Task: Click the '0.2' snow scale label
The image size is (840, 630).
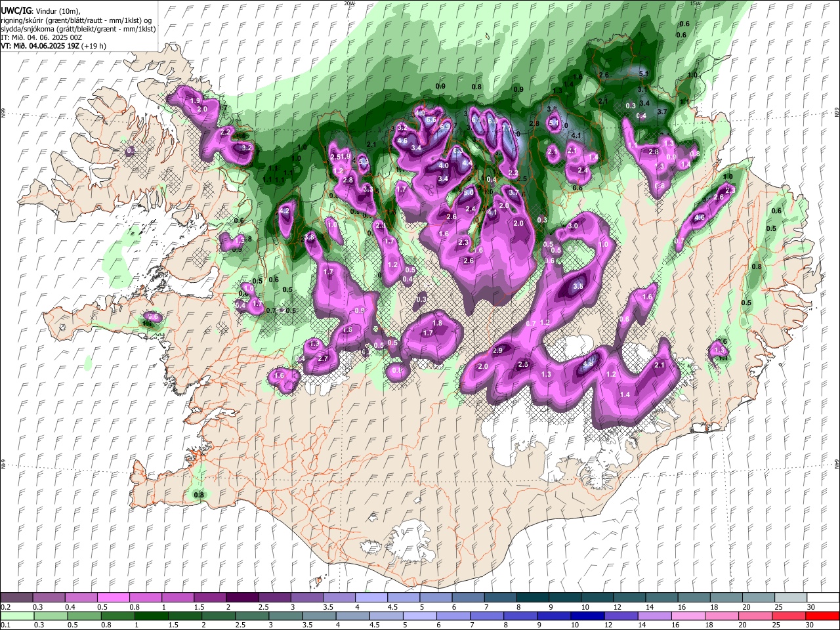Action: (5, 607)
